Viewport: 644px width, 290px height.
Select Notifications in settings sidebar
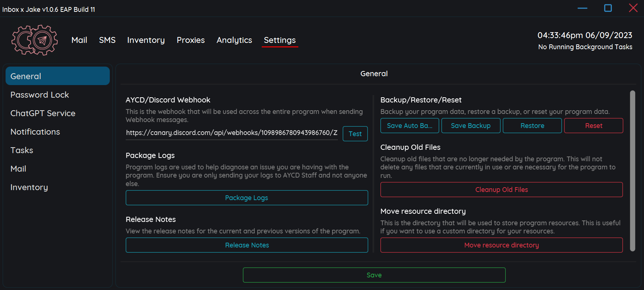click(35, 132)
